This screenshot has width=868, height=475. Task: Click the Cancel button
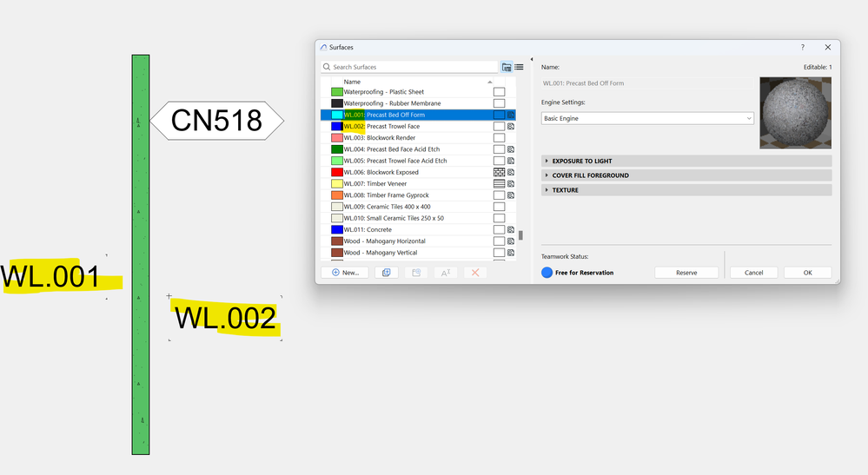coord(753,273)
